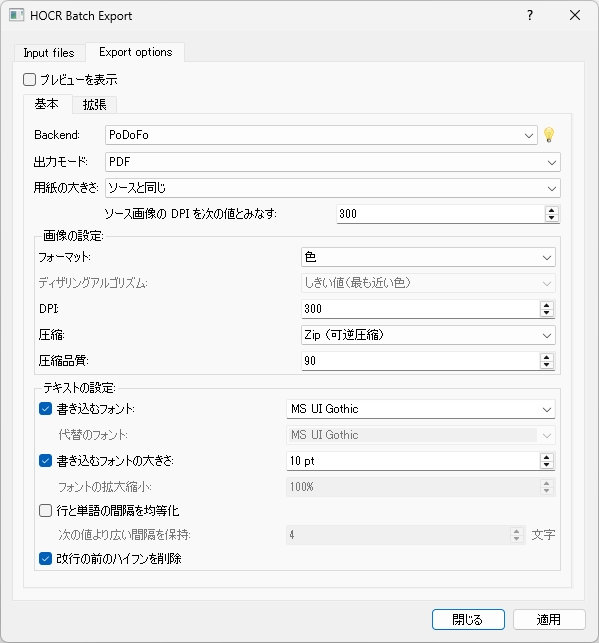Increase 圧縮品質 value with up arrow

click(547, 357)
